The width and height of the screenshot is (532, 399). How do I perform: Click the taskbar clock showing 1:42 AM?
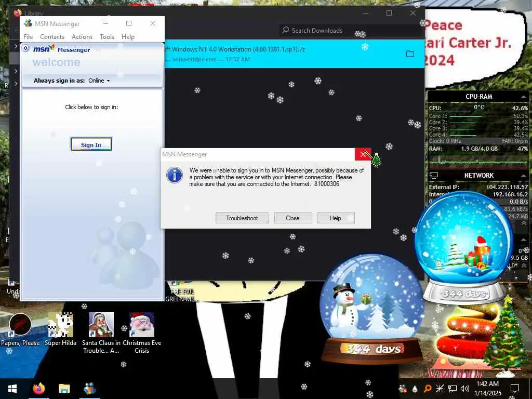click(x=487, y=389)
